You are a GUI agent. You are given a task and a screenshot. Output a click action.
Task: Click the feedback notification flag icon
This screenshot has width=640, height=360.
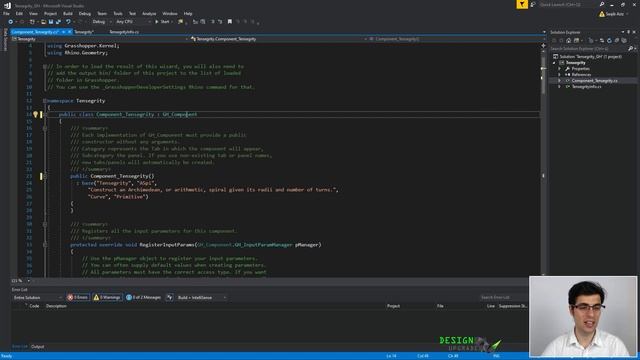522,4
